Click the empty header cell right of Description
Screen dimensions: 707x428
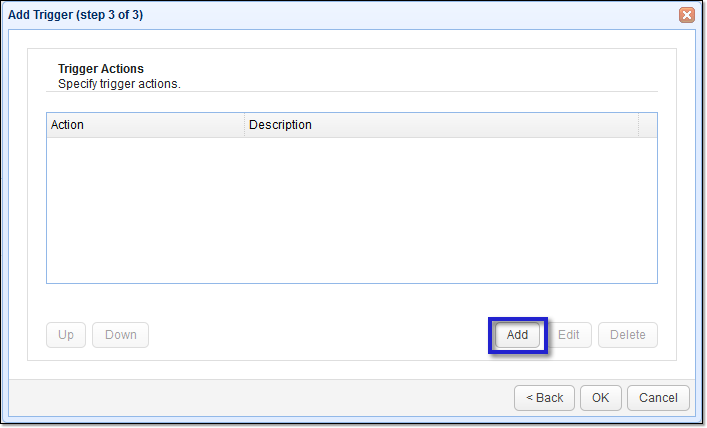[647, 125]
